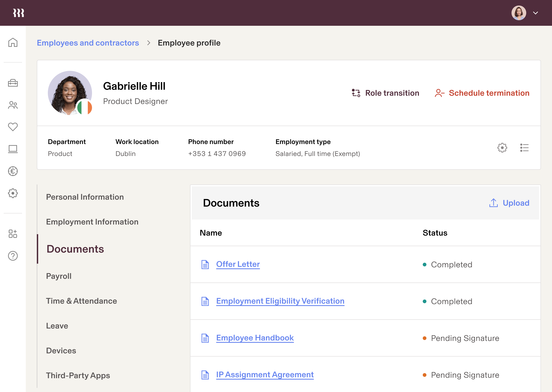Click Schedule termination
Viewport: 552px width, 392px height.
coord(489,93)
